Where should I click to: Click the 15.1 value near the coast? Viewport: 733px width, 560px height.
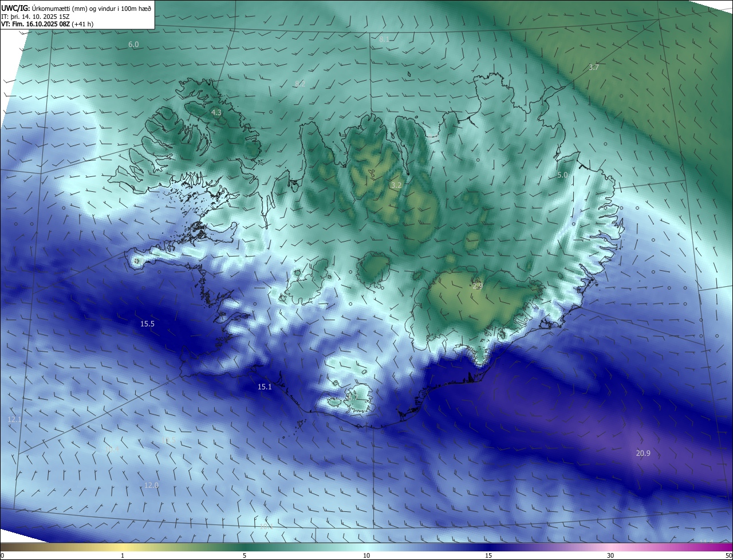click(265, 387)
